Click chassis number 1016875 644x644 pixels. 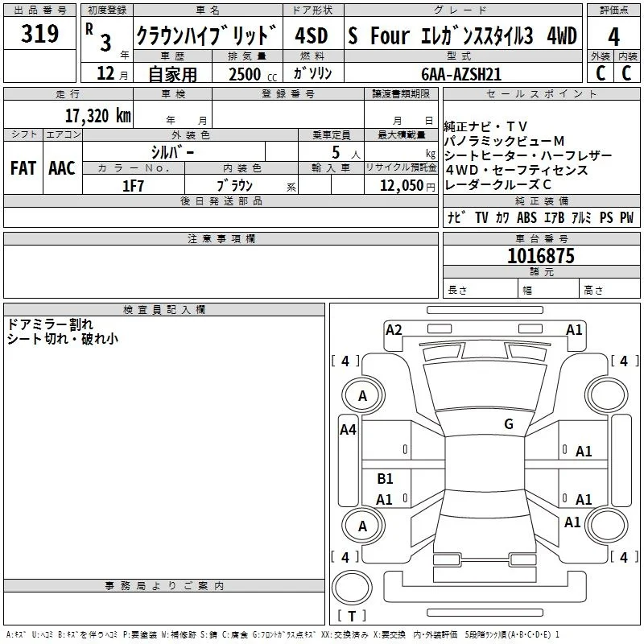click(541, 255)
